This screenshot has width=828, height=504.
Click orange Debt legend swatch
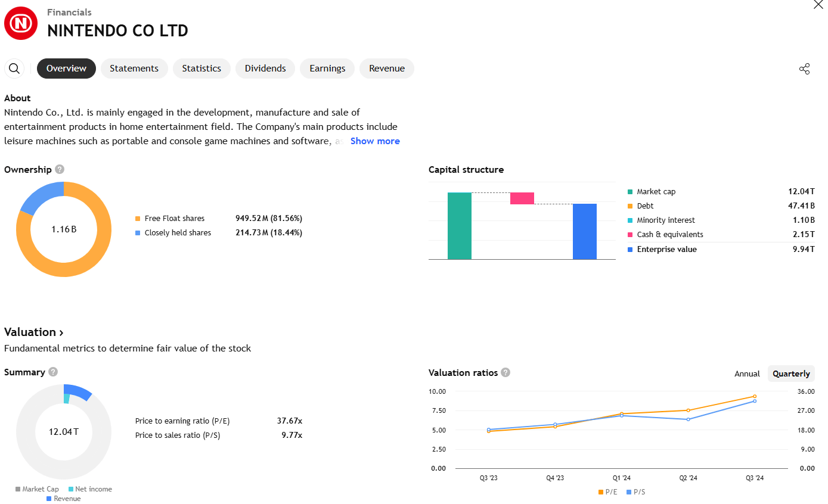[x=630, y=206]
